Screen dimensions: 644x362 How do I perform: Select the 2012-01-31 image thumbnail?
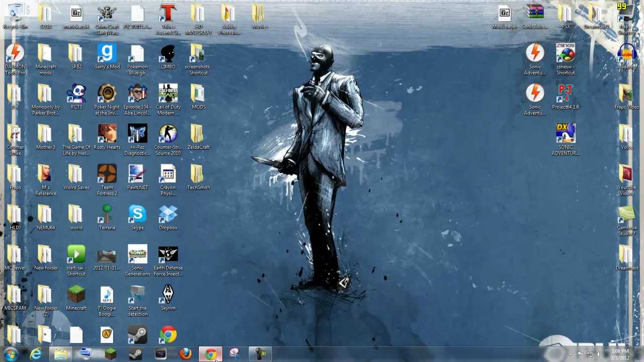pyautogui.click(x=107, y=258)
